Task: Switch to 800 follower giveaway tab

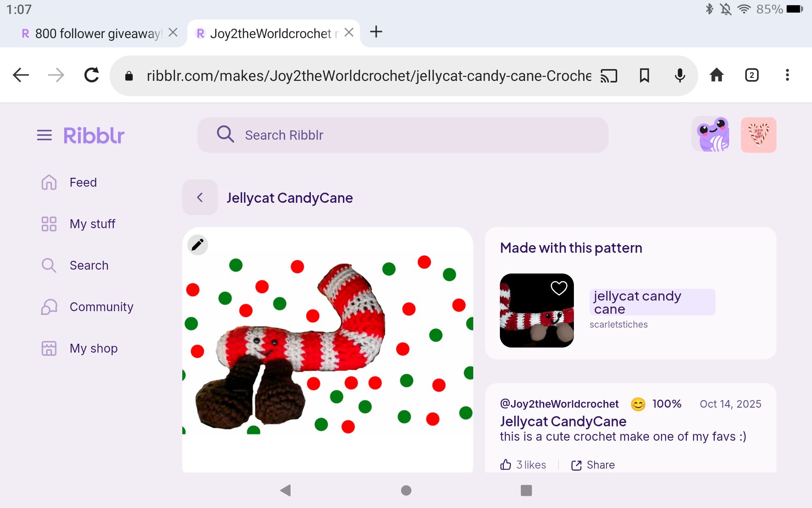Action: pos(97,33)
